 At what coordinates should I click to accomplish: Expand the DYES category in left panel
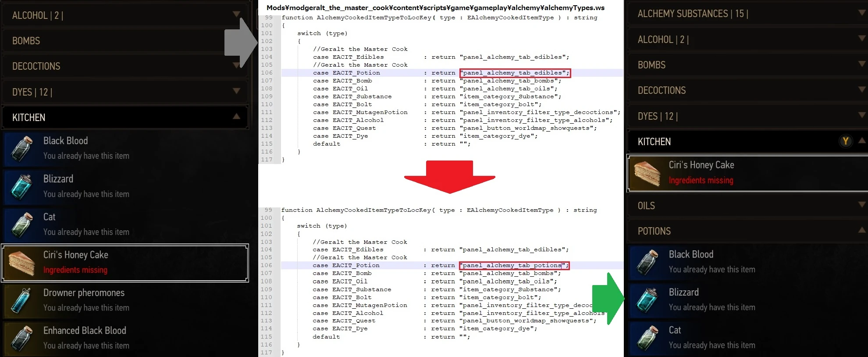(x=125, y=92)
